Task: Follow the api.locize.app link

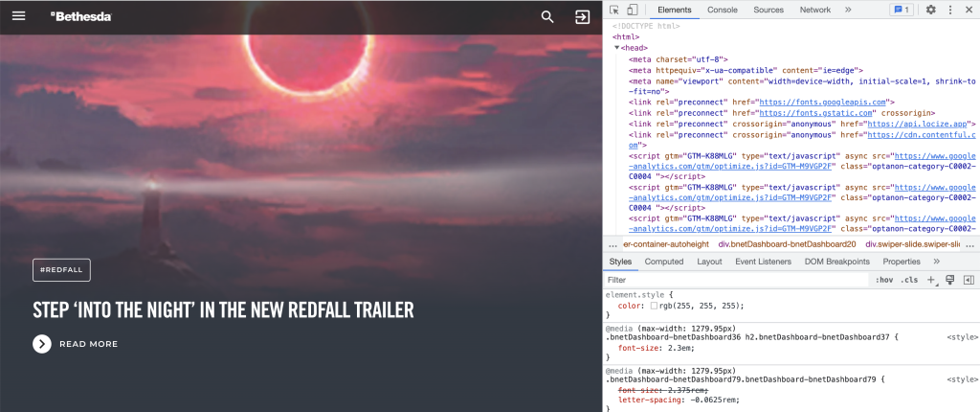Action: pos(918,124)
